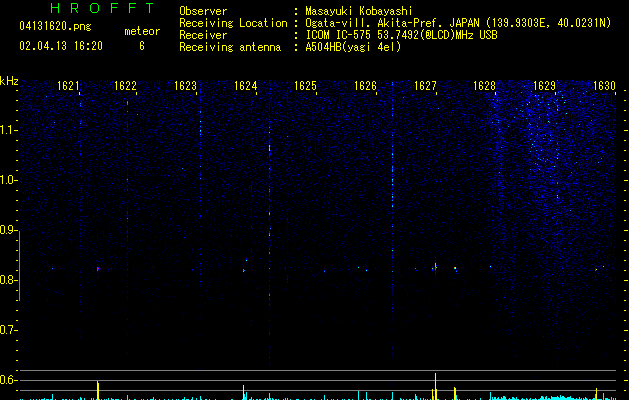Click the HROFFT title text
The image size is (629, 400).
coord(102,8)
